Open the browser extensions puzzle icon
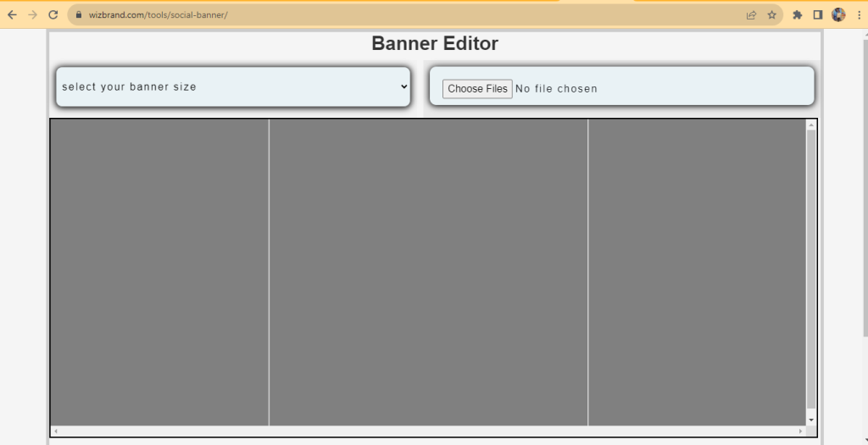 (x=797, y=14)
